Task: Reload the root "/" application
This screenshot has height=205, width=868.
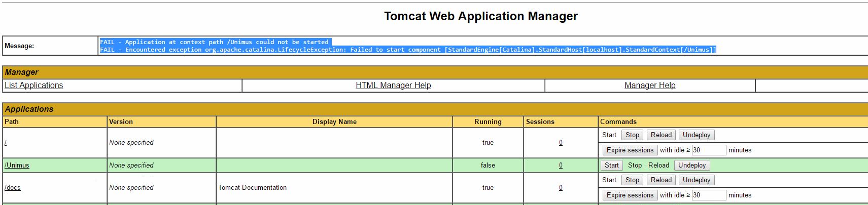Action: pos(661,135)
